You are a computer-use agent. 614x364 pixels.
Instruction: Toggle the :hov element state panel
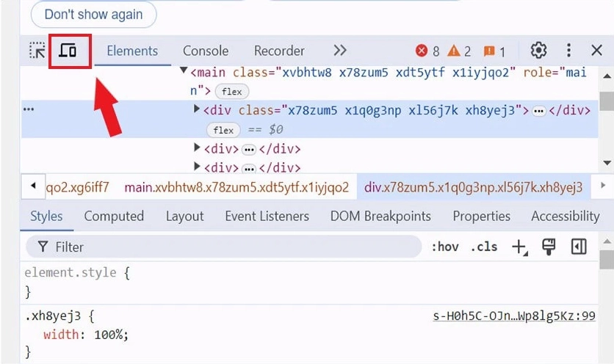coord(444,247)
